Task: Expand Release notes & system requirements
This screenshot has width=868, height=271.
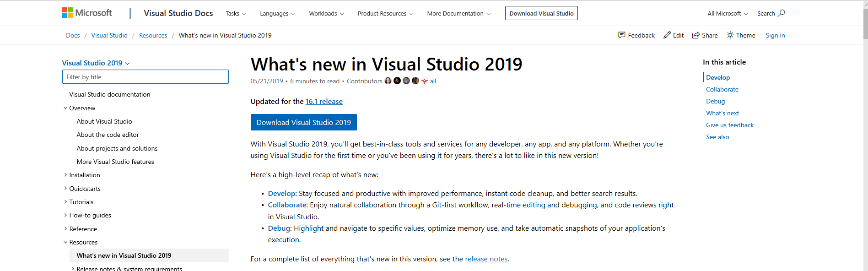Action: (x=73, y=269)
